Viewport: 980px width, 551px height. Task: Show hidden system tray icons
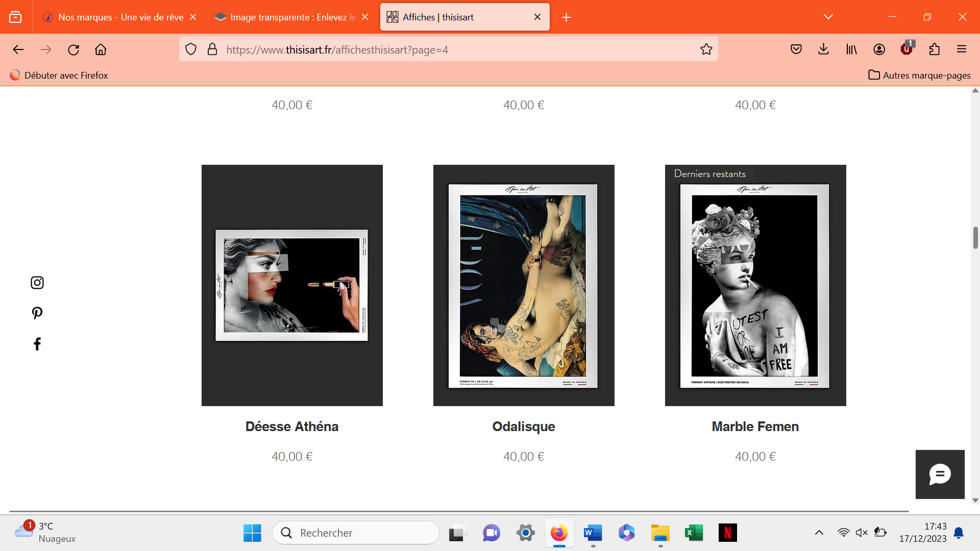pos(819,533)
